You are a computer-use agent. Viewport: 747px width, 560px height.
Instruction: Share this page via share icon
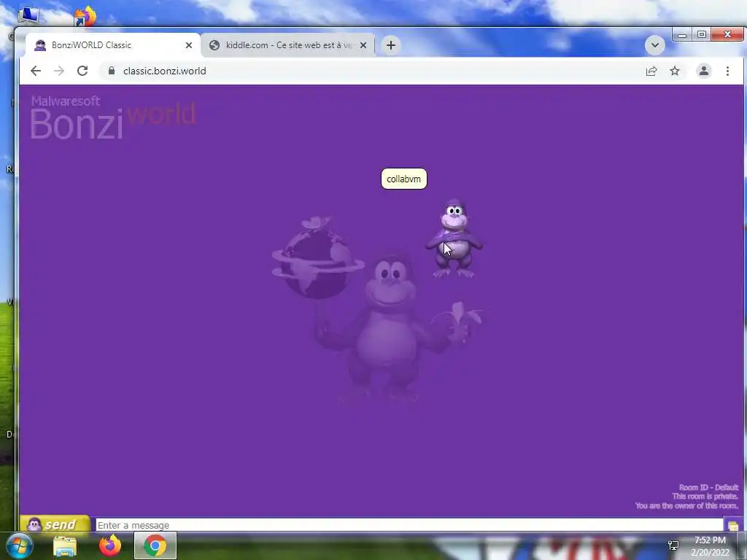[x=651, y=71]
